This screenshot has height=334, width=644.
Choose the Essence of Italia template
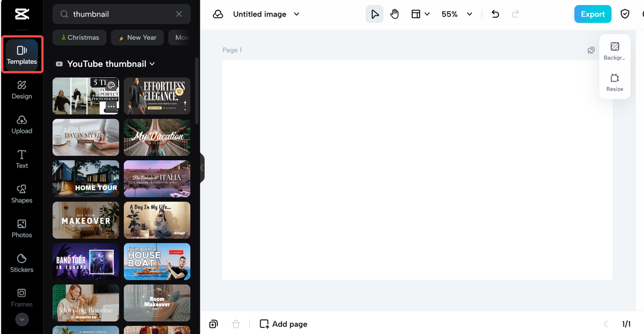point(157,179)
